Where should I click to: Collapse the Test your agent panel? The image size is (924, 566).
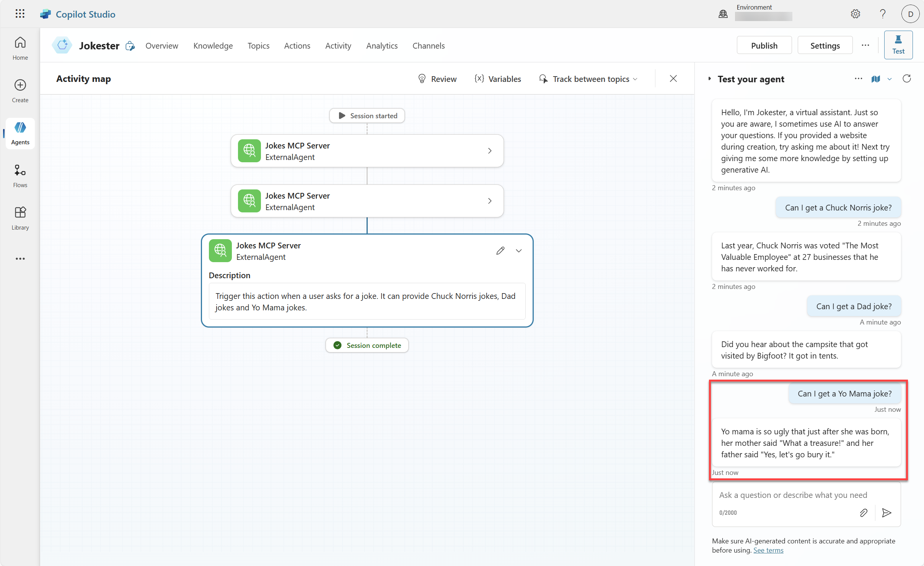click(x=709, y=79)
